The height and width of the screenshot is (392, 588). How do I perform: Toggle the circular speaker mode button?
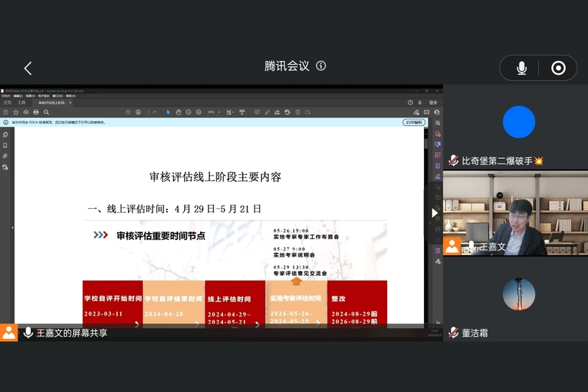559,68
